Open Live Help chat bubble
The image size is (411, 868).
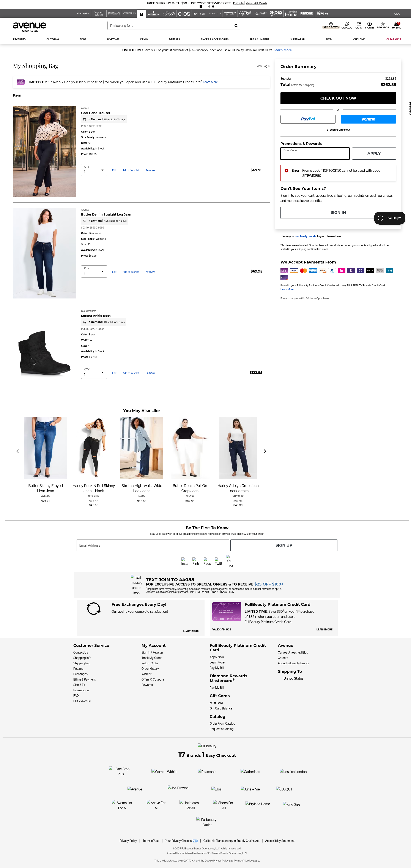pos(389,218)
